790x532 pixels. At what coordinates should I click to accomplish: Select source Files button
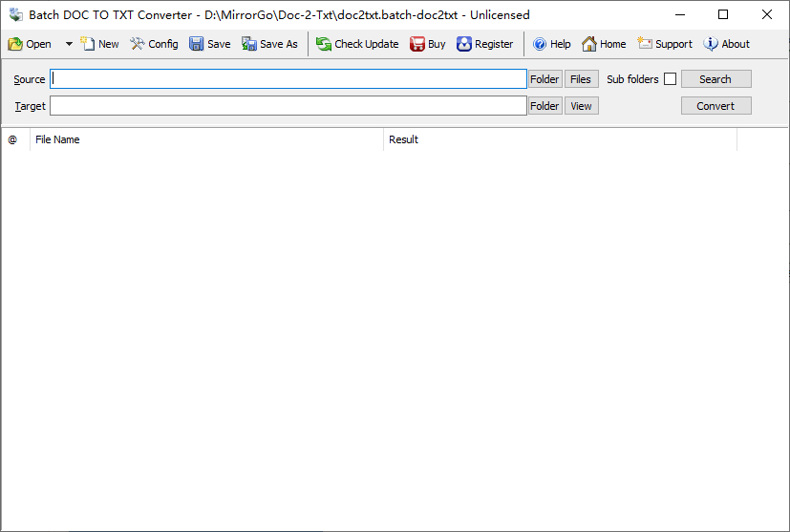pos(582,79)
